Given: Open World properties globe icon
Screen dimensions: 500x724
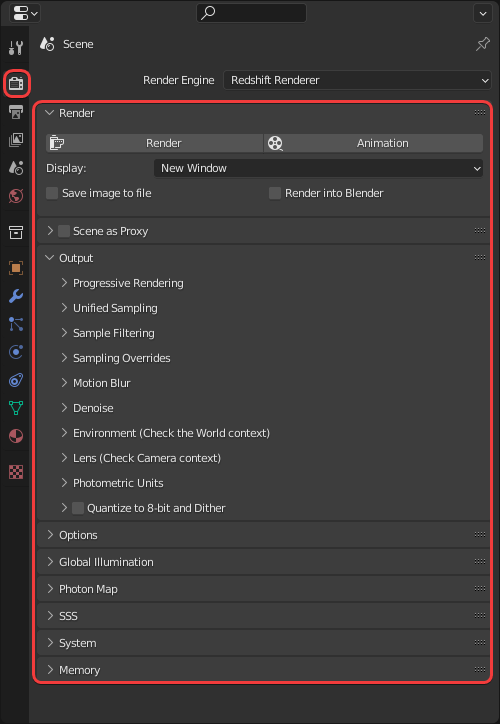Looking at the screenshot, I should [16, 195].
